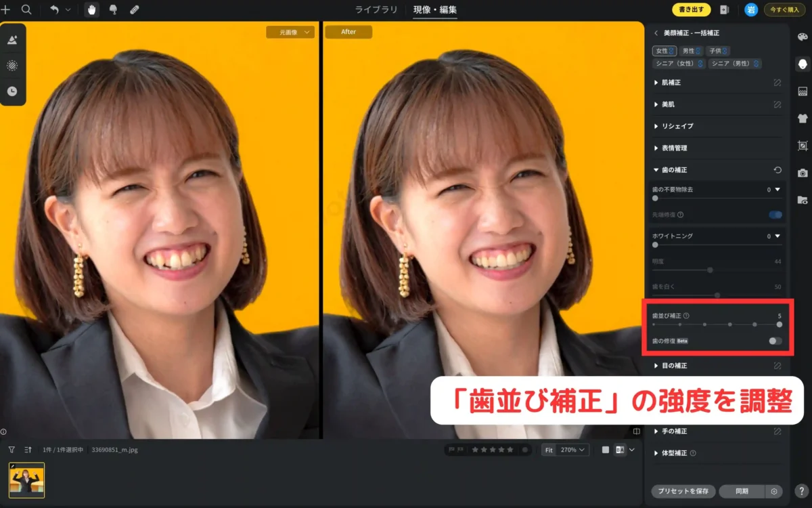The image size is (812, 508).
Task: Select the portrait retouch face icon
Action: (803, 64)
